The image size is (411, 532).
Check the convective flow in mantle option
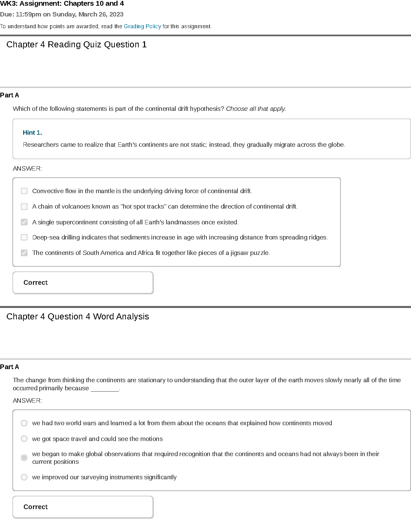24,191
